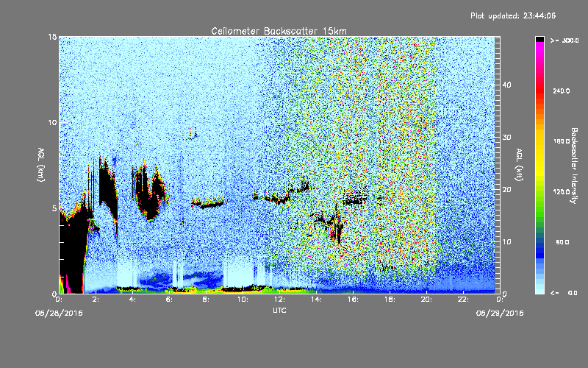Select the "10" km tick on left axis

[52, 122]
